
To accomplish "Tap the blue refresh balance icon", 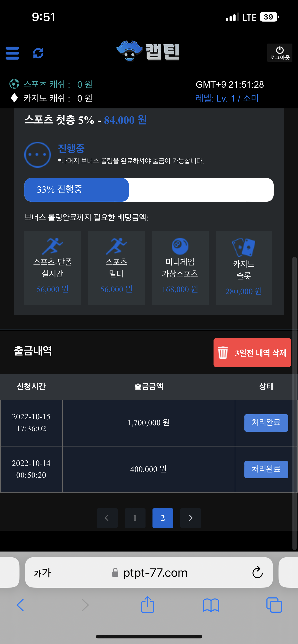I will click(38, 53).
